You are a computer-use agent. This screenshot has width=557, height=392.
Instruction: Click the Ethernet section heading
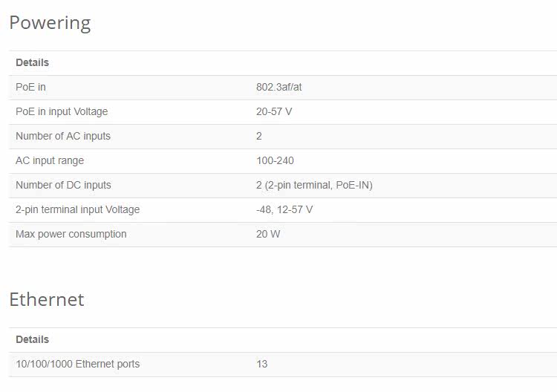47,299
